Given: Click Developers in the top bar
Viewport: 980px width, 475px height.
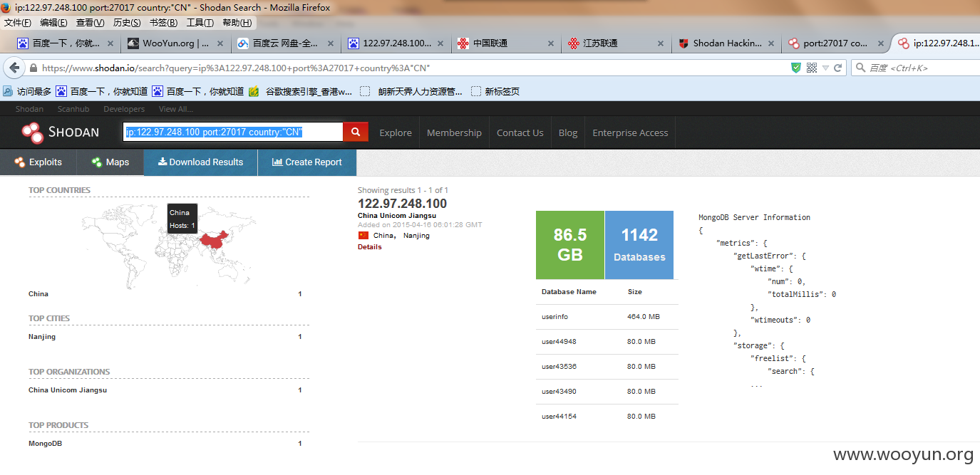Looking at the screenshot, I should tap(124, 109).
